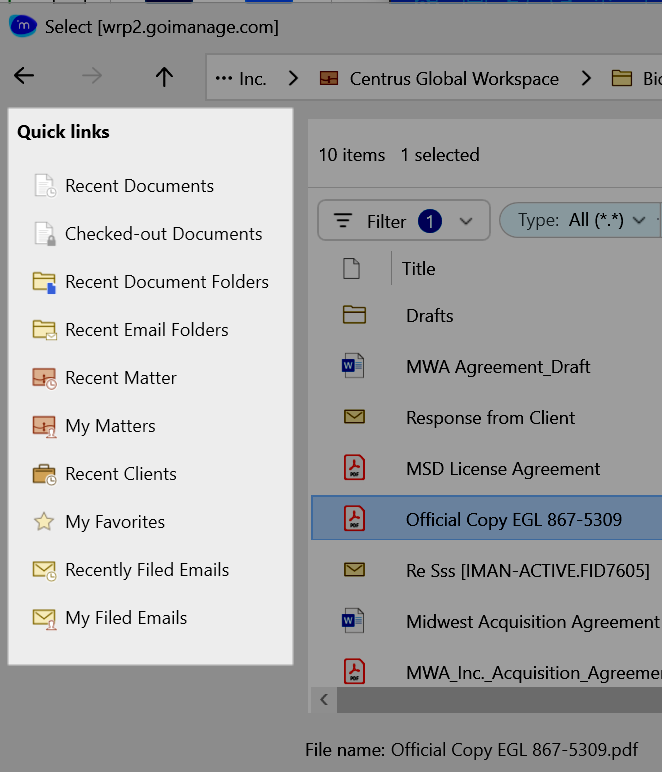Open Recently Filed Emails
Screen dimensions: 662x772
click(x=147, y=570)
